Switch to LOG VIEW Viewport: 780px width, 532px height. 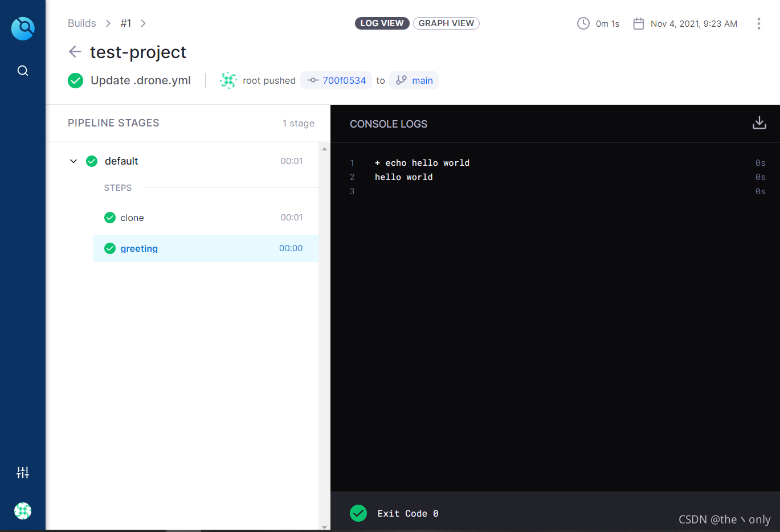click(x=382, y=23)
